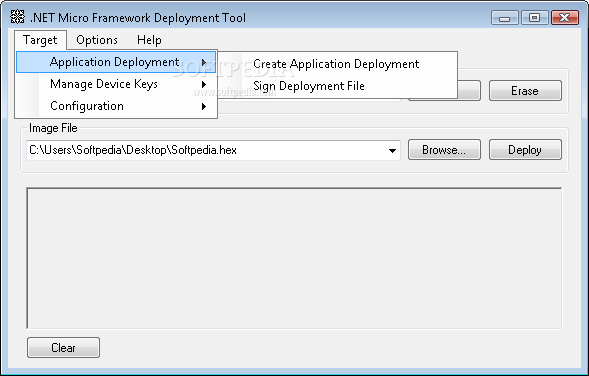Clear the output log with Clear button
The width and height of the screenshot is (589, 376).
pos(63,347)
